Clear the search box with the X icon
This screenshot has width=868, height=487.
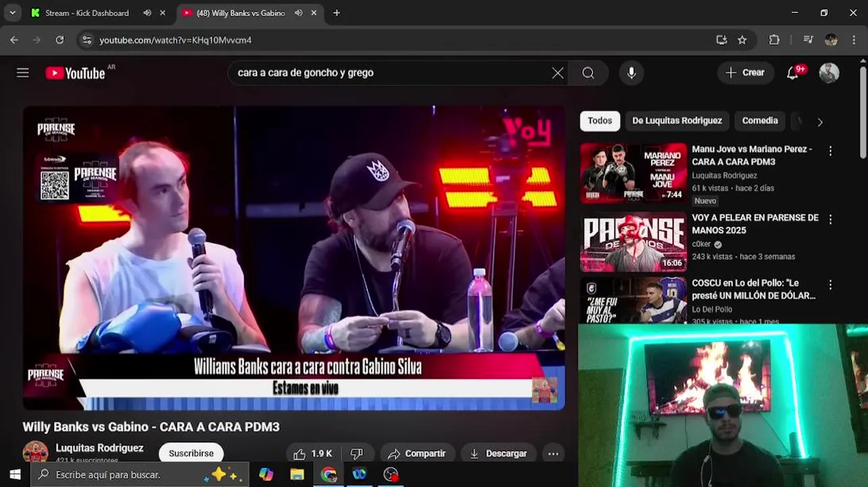click(558, 73)
